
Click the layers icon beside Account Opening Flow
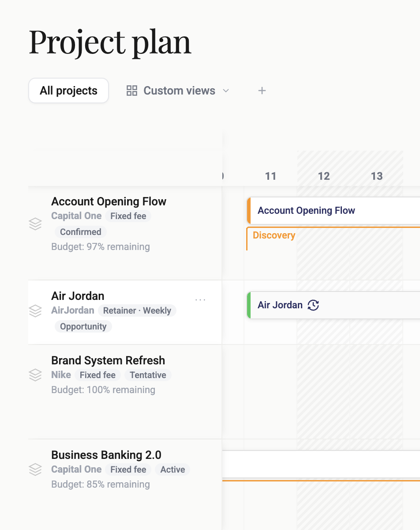35,224
